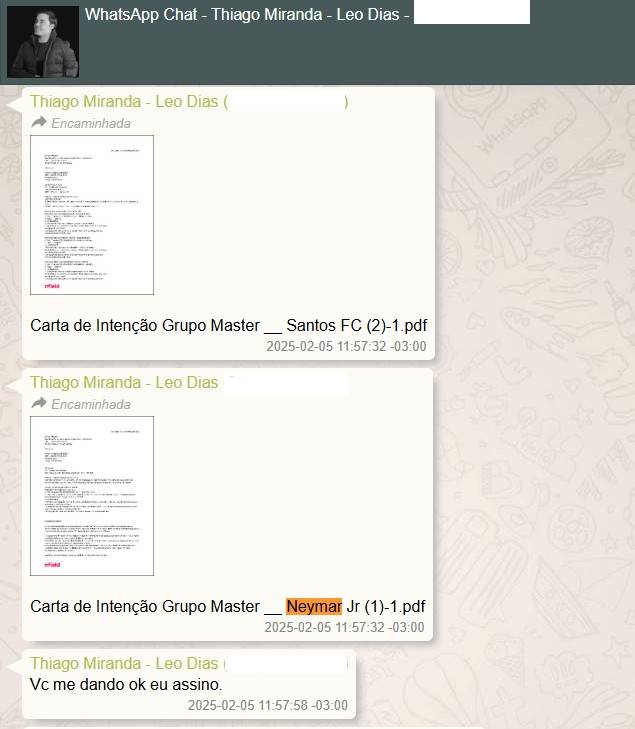Open the Neymar Jr PDF thumbnail preview

pos(92,496)
